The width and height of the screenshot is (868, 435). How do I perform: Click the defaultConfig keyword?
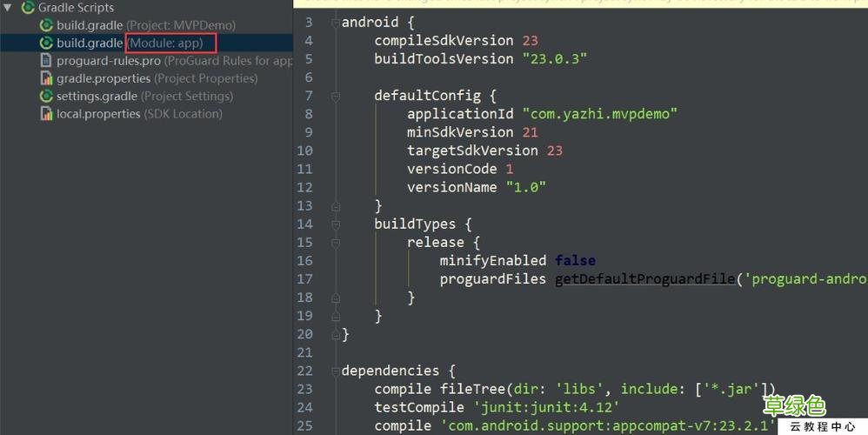click(427, 96)
